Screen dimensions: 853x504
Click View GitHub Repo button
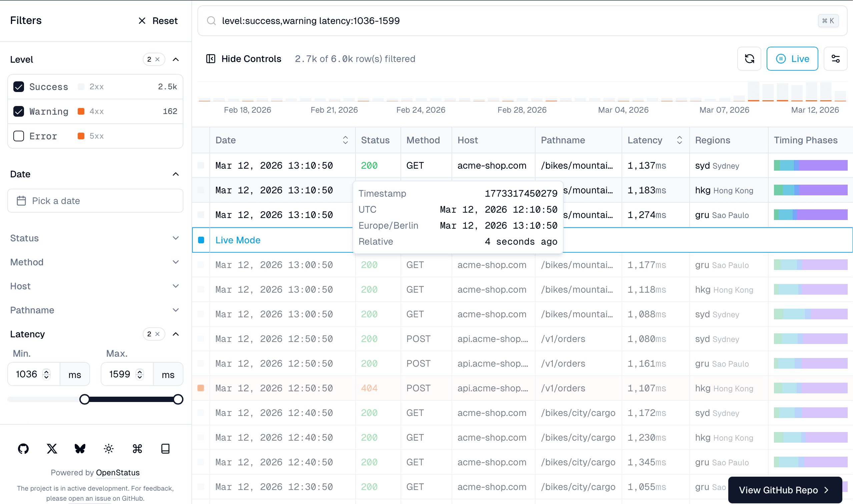(784, 490)
